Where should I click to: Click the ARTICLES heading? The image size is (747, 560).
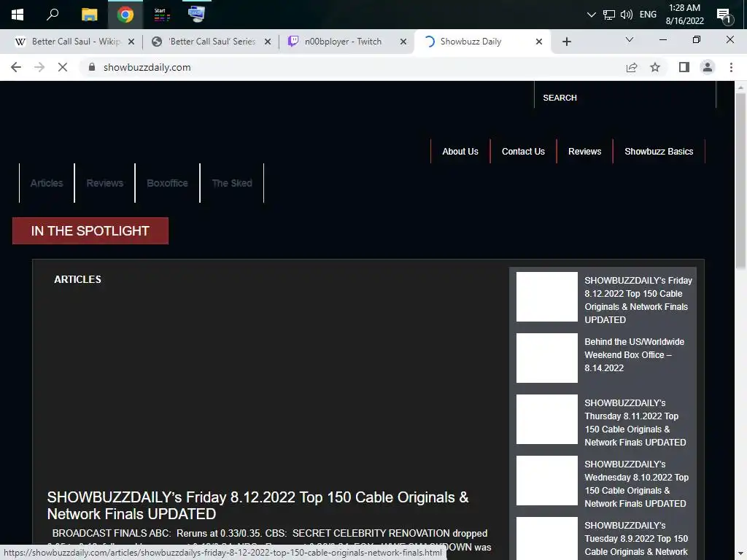(77, 279)
